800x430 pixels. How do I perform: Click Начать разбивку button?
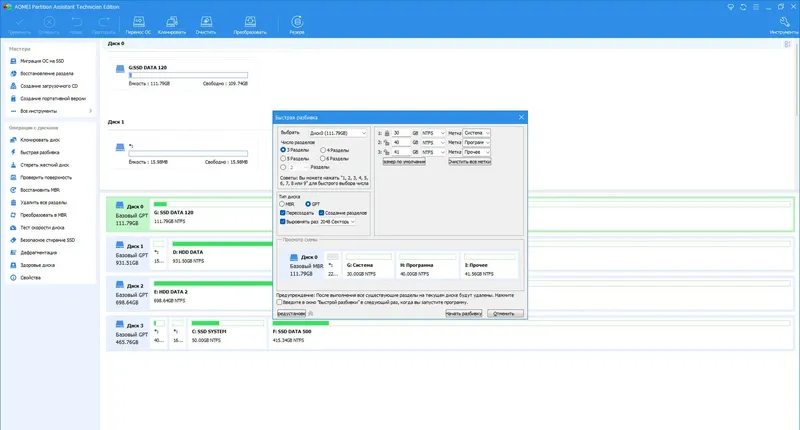463,314
